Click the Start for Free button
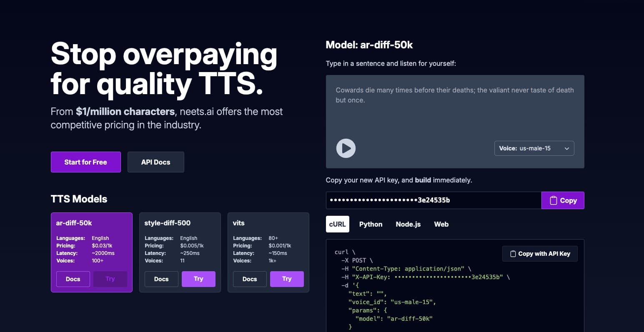The image size is (644, 332). [x=86, y=162]
